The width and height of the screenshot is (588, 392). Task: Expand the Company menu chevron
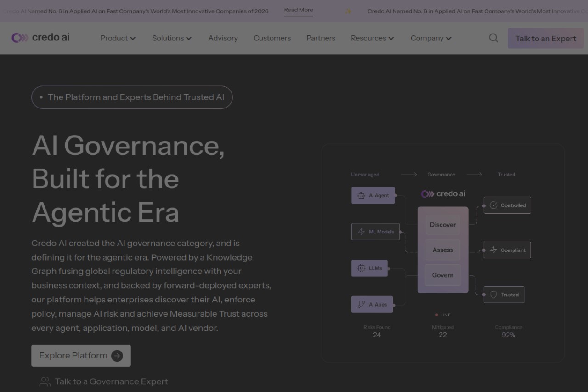(x=449, y=39)
